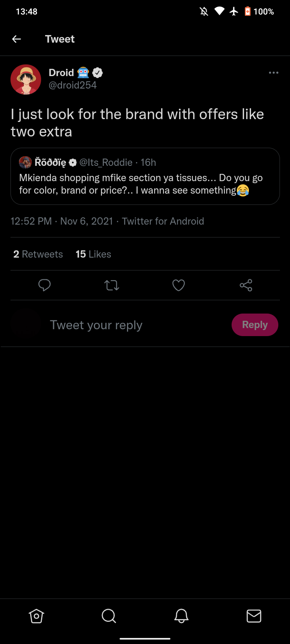290x644 pixels.
Task: Tap the reply speech bubble icon
Action: [x=44, y=285]
